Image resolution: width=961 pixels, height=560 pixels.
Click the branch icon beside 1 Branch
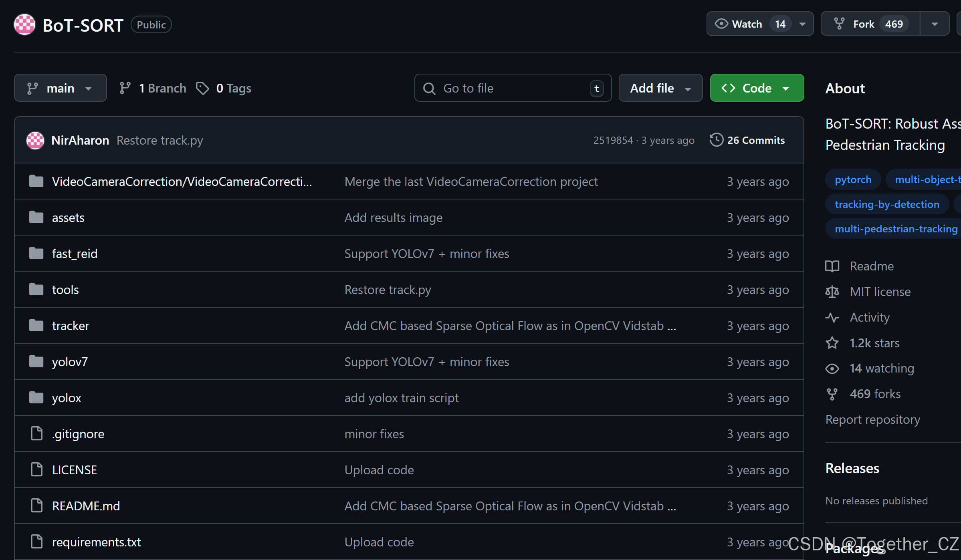tap(125, 88)
